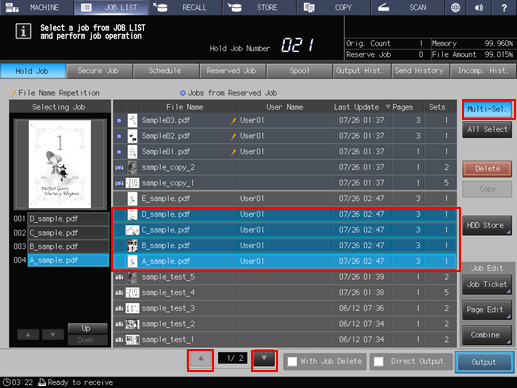Select 003 B_sample.pdf in Selecting Job list
The height and width of the screenshot is (388, 517).
(x=68, y=246)
